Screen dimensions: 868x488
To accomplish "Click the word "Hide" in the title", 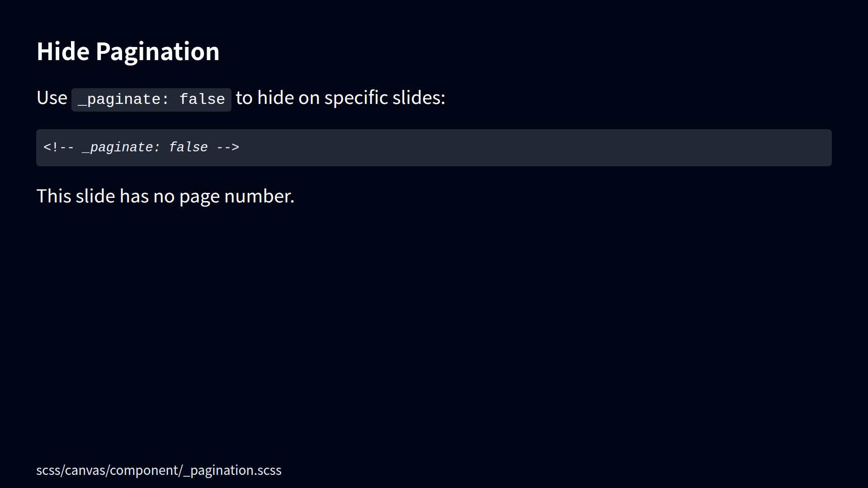I will [x=63, y=52].
